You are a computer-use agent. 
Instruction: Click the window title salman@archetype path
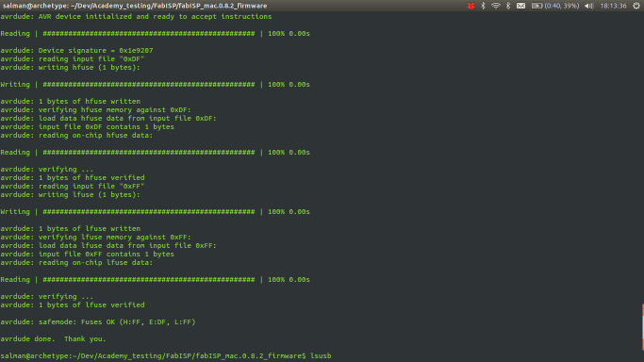(x=135, y=6)
